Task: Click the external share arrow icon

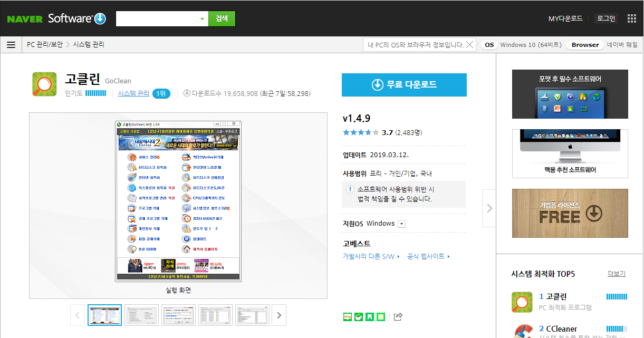Action: 398,317
